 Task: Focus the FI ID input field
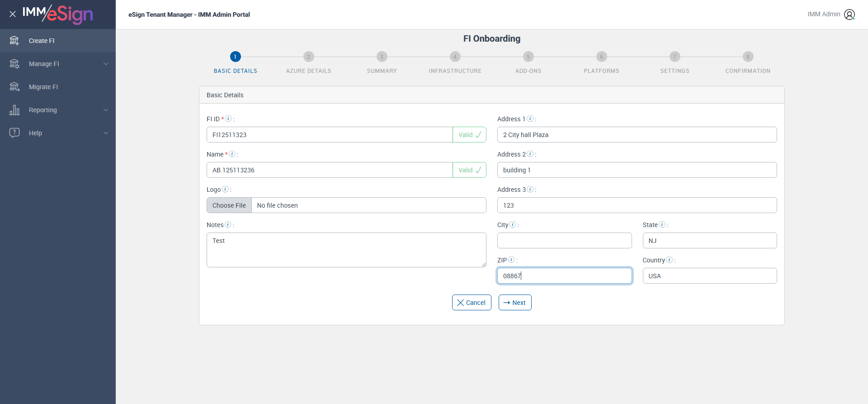tap(330, 135)
